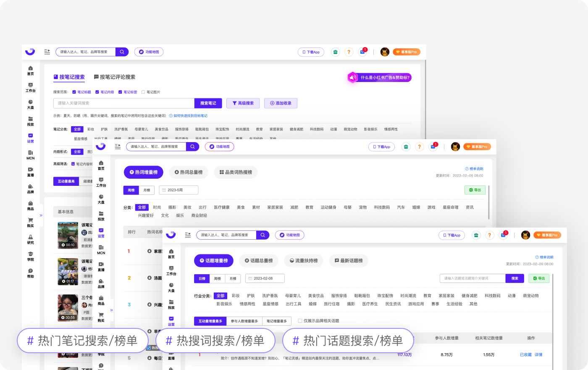Enable the 笔记图片 search scope checkbox
Viewport: 588px width, 370px height.
[x=143, y=92]
